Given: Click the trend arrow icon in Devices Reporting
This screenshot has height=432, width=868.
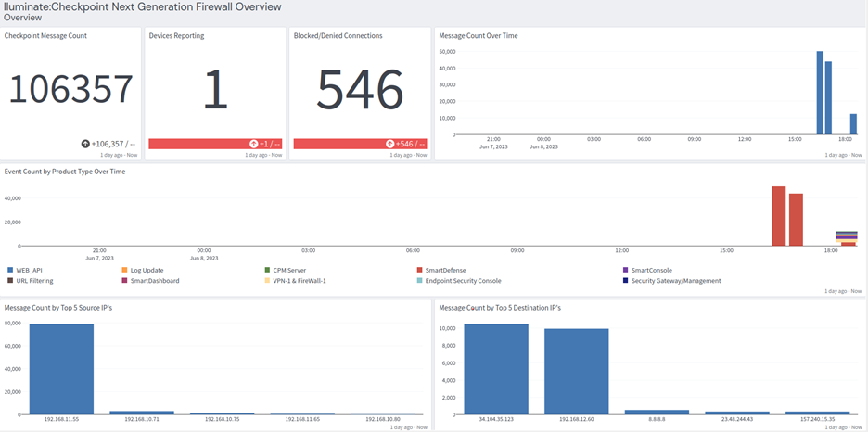Looking at the screenshot, I should point(254,144).
